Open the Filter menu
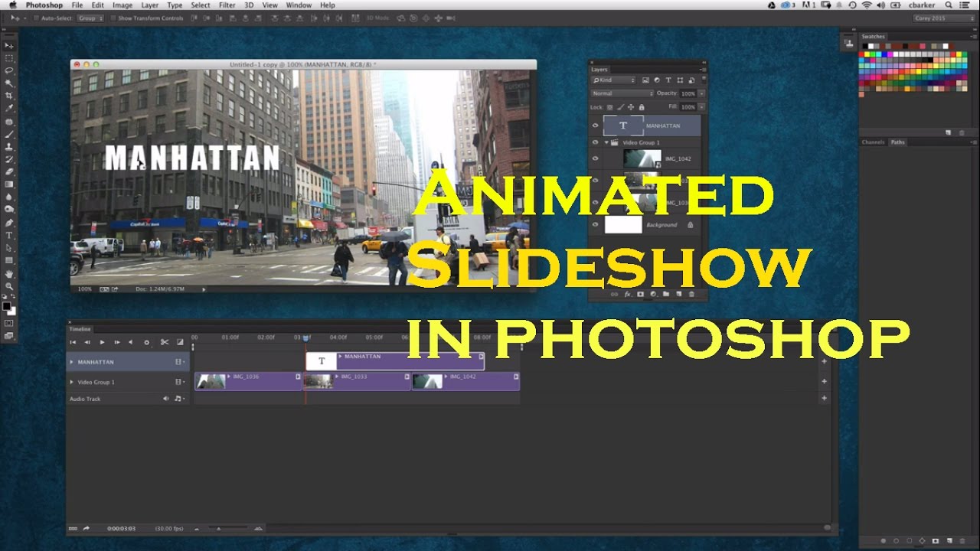The image size is (980, 551). [x=227, y=5]
